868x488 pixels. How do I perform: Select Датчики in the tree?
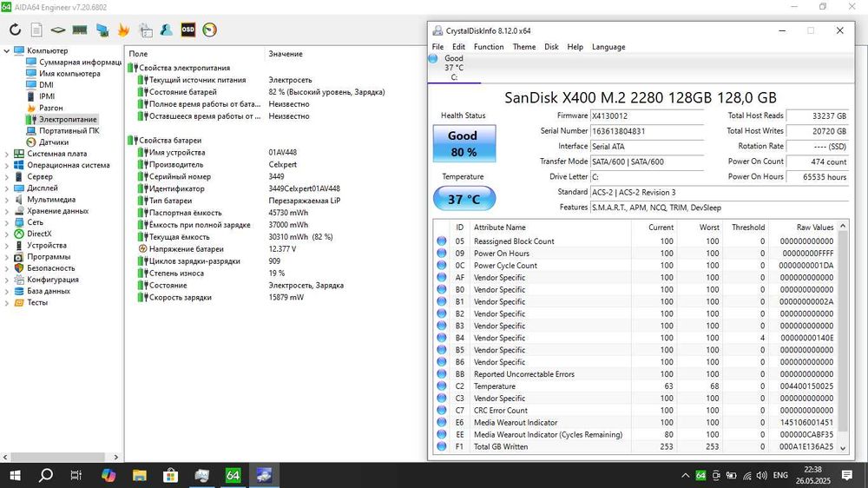[54, 142]
